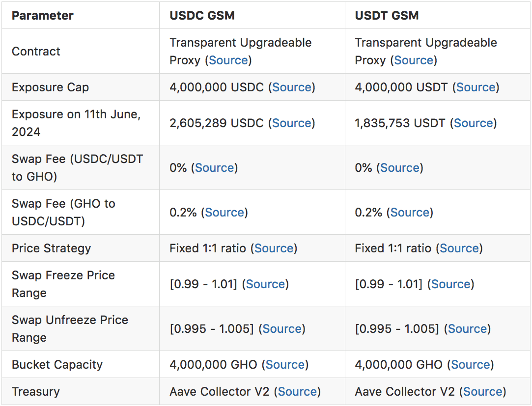
Task: Click USDT Exposure Cap Source link
Action: pyautogui.click(x=476, y=87)
